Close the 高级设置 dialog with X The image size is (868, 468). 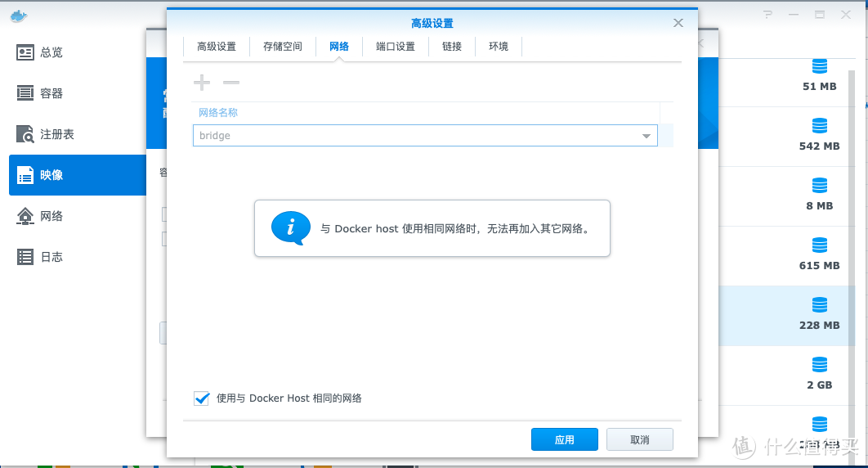(678, 23)
